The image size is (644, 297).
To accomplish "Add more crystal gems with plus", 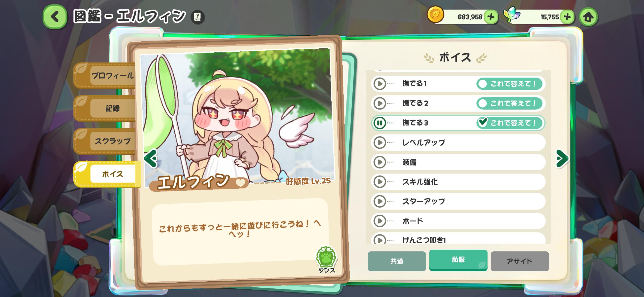I will click(x=567, y=17).
